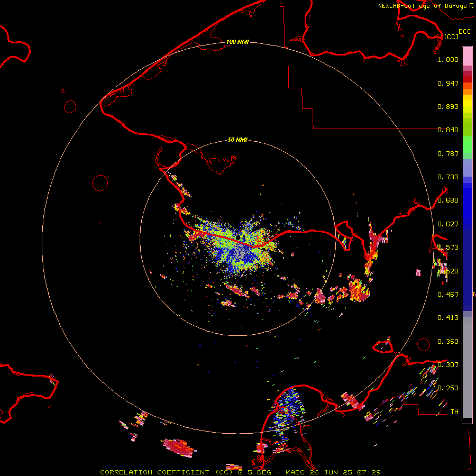Select the 0.360 value on the scale
This screenshot has width=476, height=476.
click(x=448, y=342)
